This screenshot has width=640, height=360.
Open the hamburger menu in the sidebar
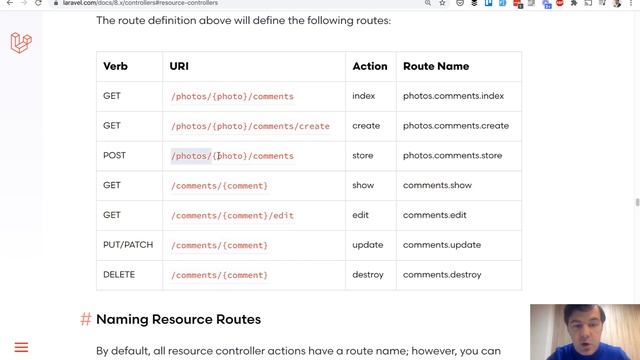point(21,347)
